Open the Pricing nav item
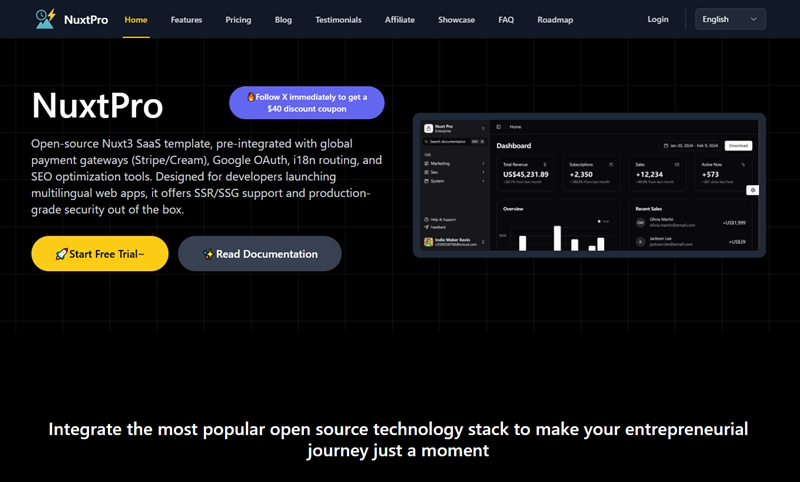 click(238, 20)
